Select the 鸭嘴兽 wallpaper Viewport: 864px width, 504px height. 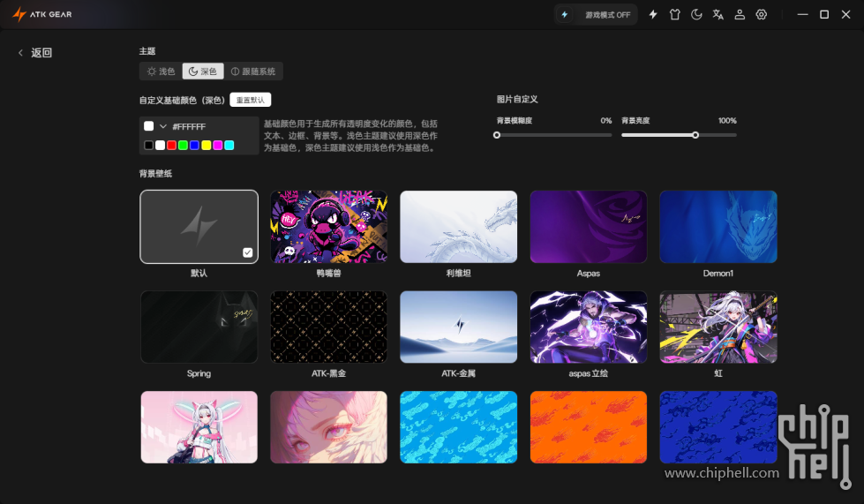point(329,227)
